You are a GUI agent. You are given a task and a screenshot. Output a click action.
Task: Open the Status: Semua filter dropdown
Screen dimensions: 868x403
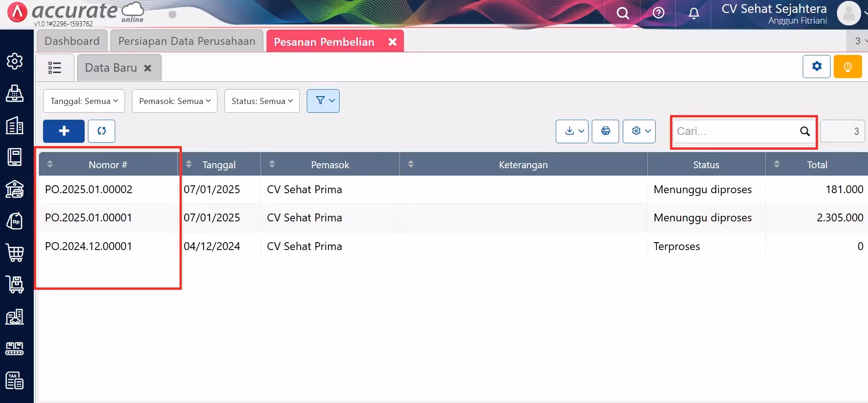tap(262, 101)
